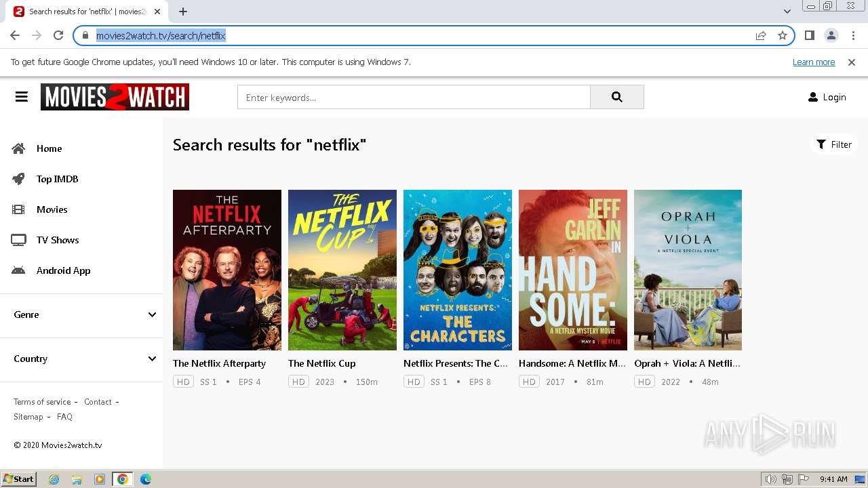Submit search with magnifier icon
Screen dimensions: 868x488
[x=616, y=97]
